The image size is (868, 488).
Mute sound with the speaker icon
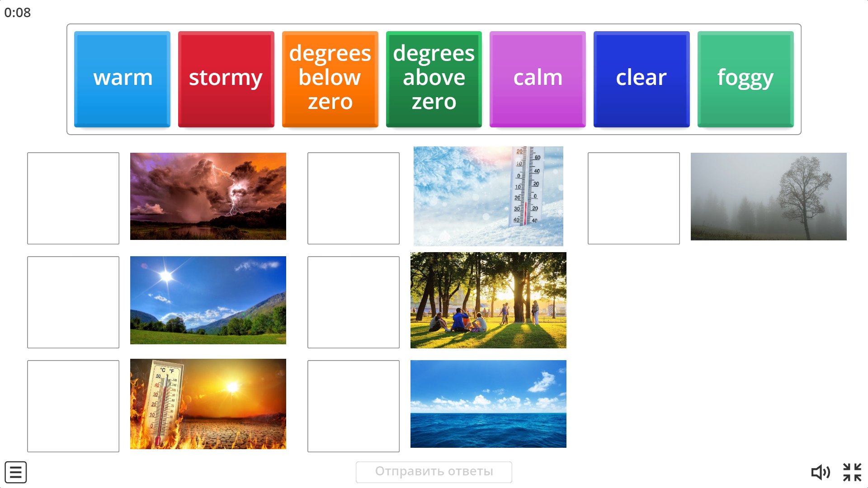pos(821,472)
